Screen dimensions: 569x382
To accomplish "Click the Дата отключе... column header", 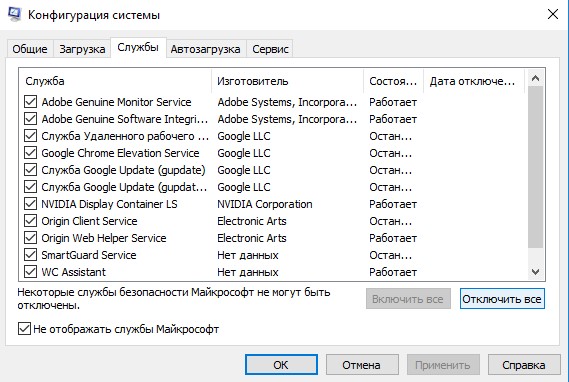I will coord(474,81).
